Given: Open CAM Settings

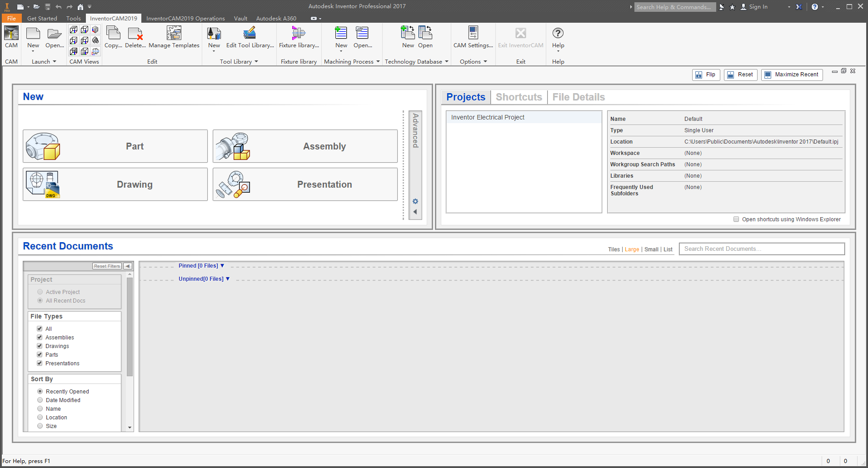Looking at the screenshot, I should pyautogui.click(x=473, y=37).
